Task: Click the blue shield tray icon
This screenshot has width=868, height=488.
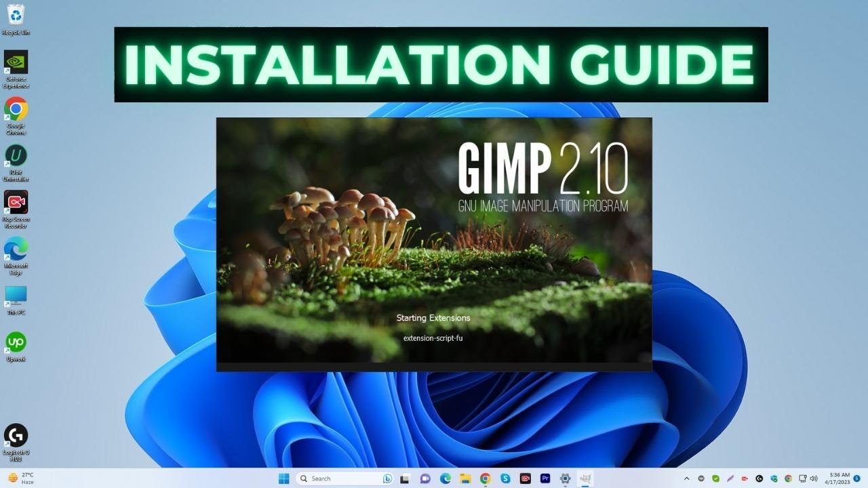Action: point(774,479)
